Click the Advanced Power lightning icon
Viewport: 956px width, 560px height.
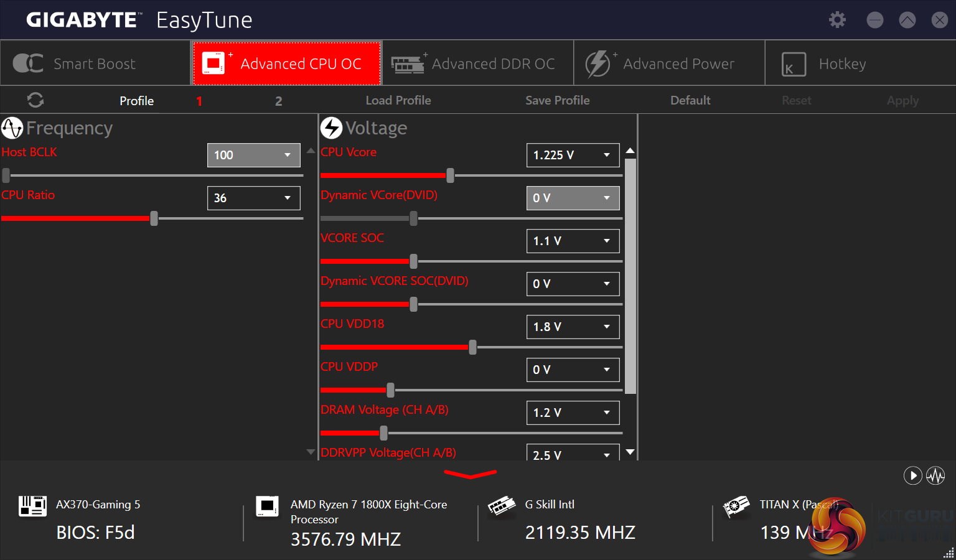(598, 63)
